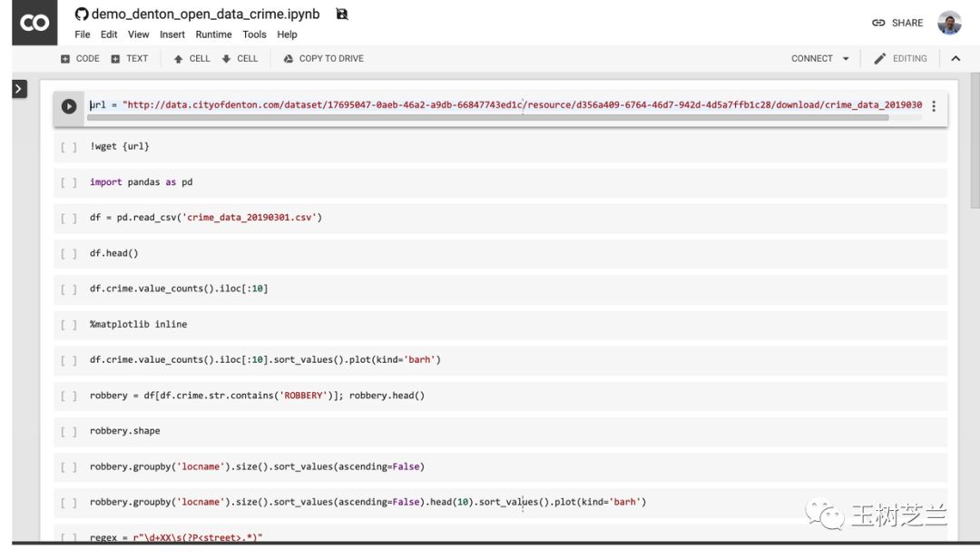Screen dimensions: 980x559
Task: Click the run bracket for df.head() cell
Action: point(69,254)
